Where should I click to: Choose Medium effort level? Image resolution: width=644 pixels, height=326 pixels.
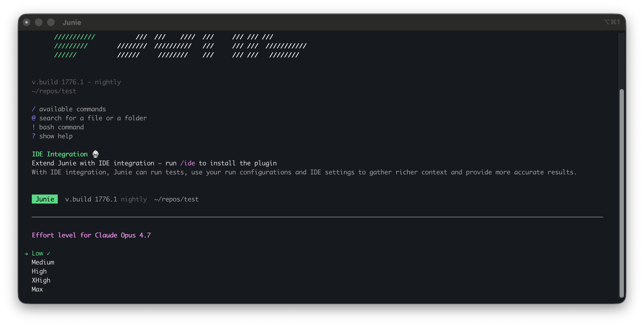pos(43,262)
